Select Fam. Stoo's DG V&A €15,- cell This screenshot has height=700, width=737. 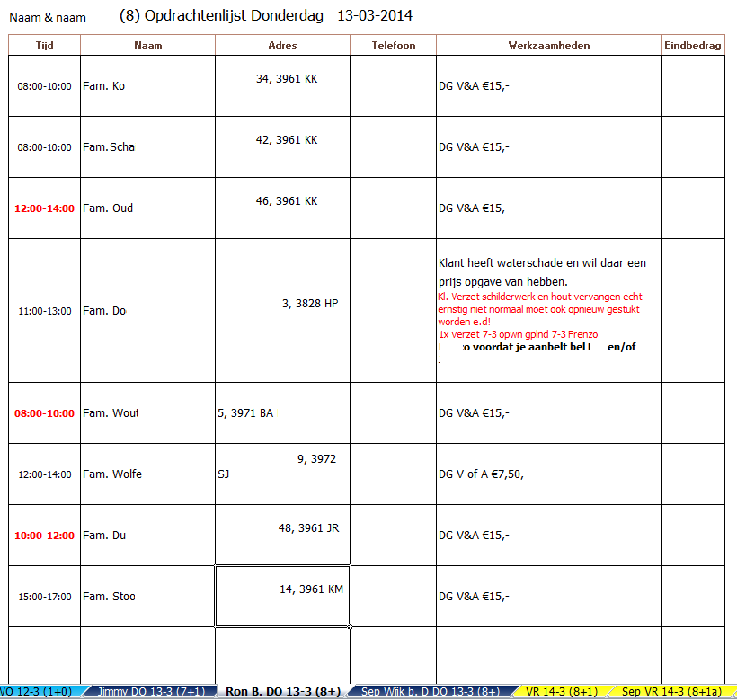(548, 596)
